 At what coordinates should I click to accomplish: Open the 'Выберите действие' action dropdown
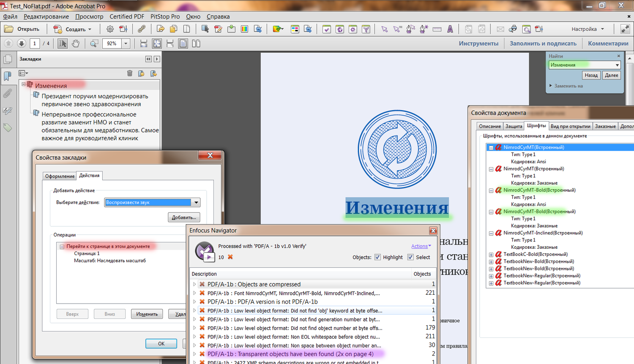[x=196, y=203]
